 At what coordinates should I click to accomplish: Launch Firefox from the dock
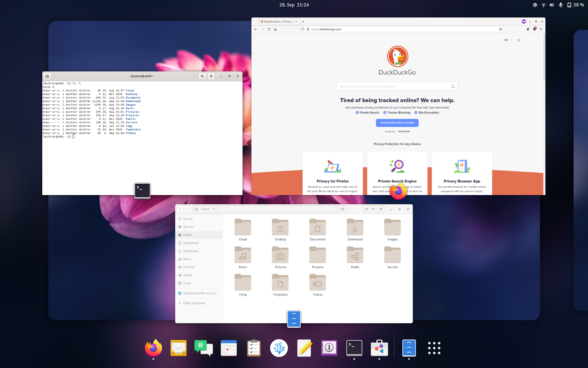(153, 348)
